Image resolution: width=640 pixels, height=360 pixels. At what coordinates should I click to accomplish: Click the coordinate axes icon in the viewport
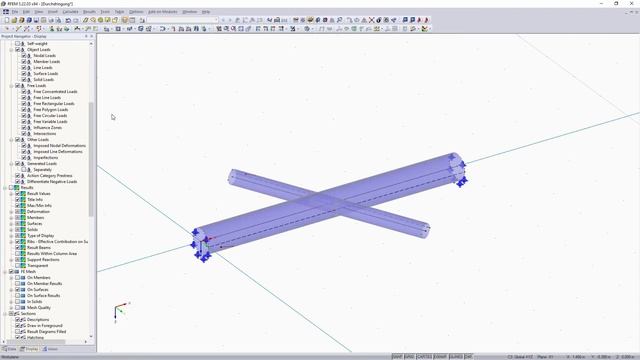tap(121, 312)
